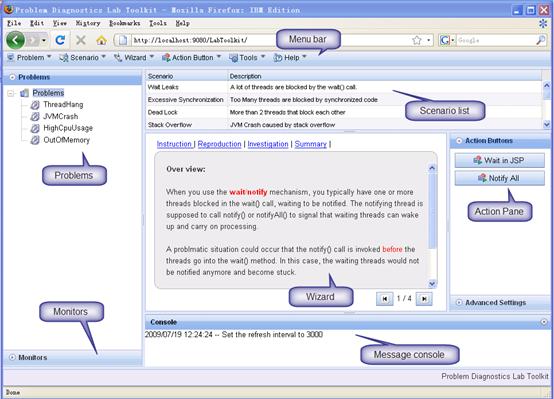Open the Summary wizard link
The image size is (554, 399).
click(311, 144)
